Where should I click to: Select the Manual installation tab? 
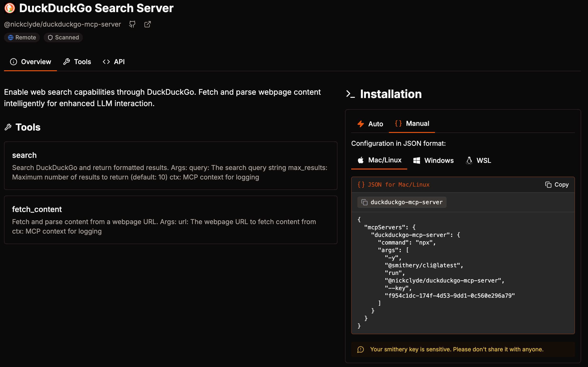412,123
